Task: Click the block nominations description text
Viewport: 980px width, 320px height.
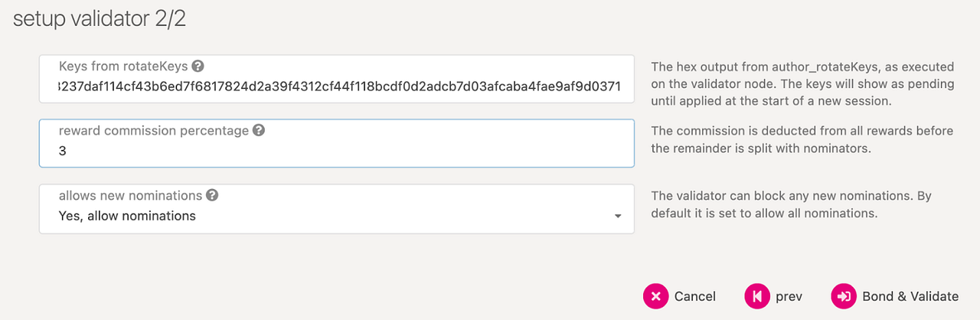Action: point(792,204)
